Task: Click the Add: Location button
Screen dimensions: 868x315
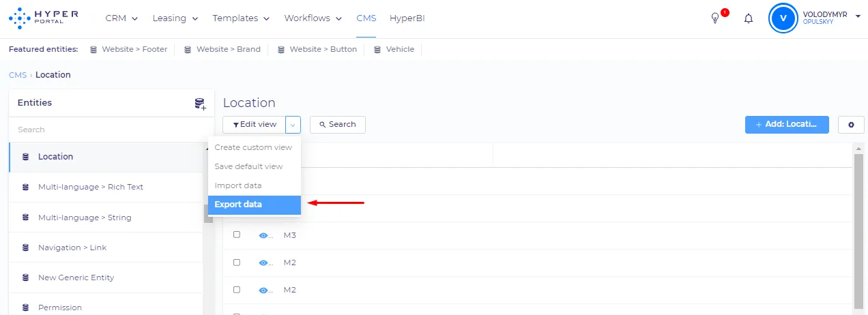Action: click(787, 125)
